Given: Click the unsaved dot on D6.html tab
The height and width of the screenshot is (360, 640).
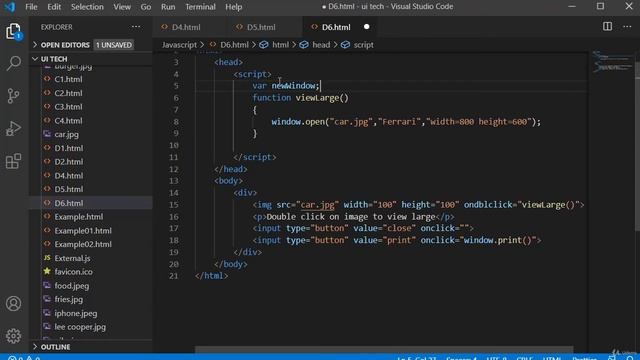Looking at the screenshot, I should click(367, 27).
